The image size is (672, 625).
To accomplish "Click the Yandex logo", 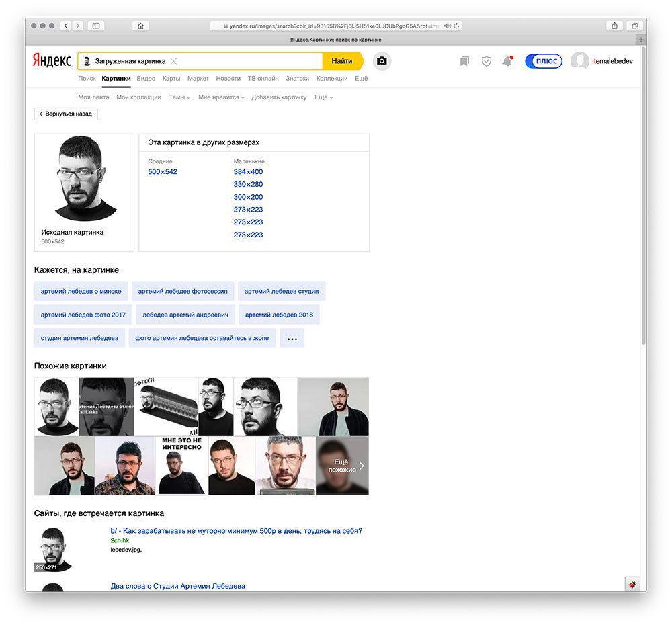I will point(52,60).
